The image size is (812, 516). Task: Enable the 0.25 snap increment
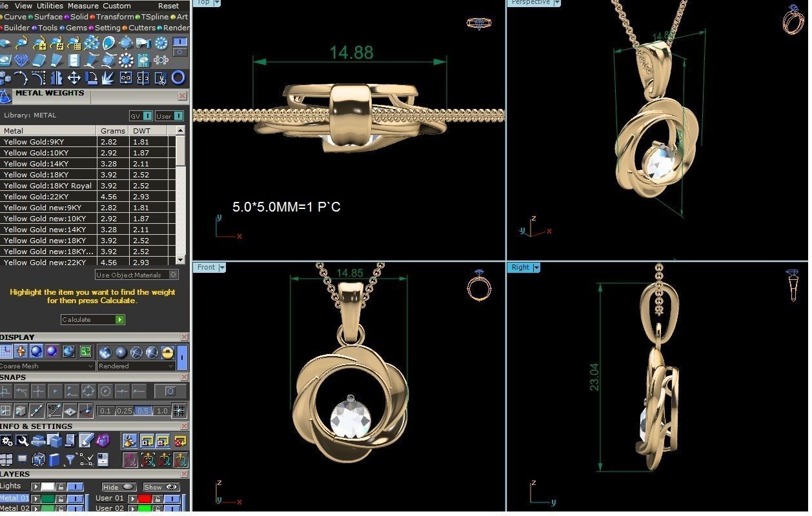coord(125,411)
